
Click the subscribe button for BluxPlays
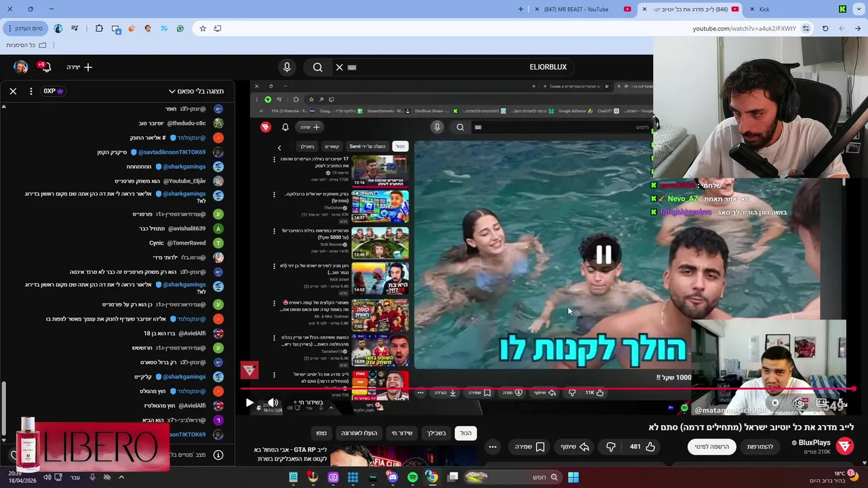(x=711, y=447)
